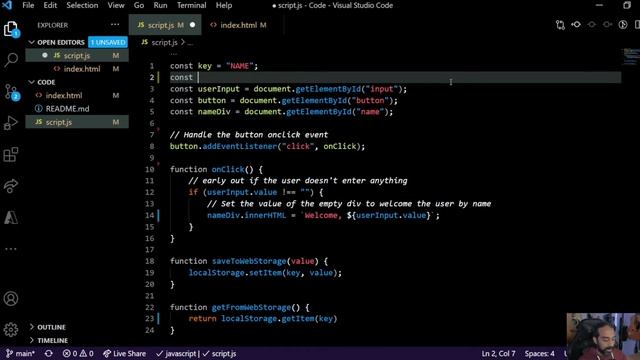Open Live Share view in activity bar

click(11, 186)
